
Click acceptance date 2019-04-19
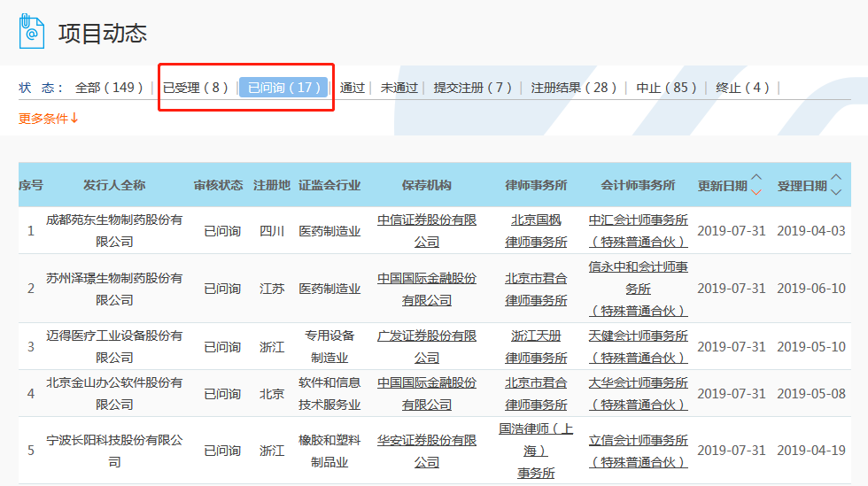[x=811, y=451]
